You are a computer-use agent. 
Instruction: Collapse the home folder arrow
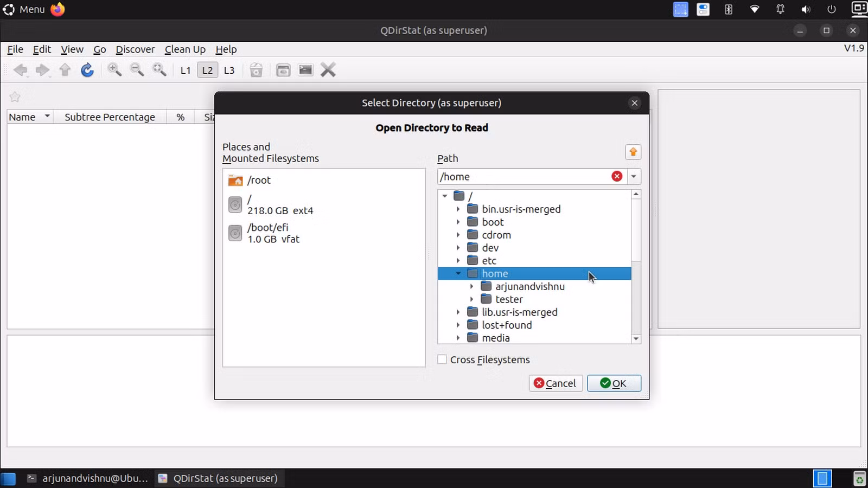[x=458, y=273]
